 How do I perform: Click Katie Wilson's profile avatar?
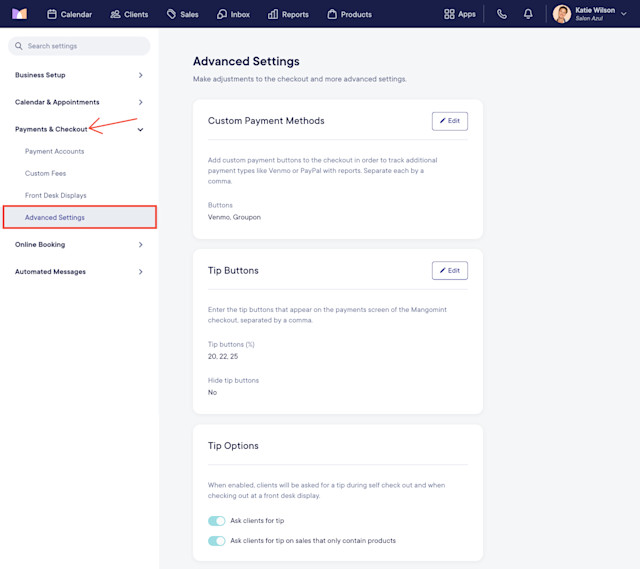coord(562,14)
